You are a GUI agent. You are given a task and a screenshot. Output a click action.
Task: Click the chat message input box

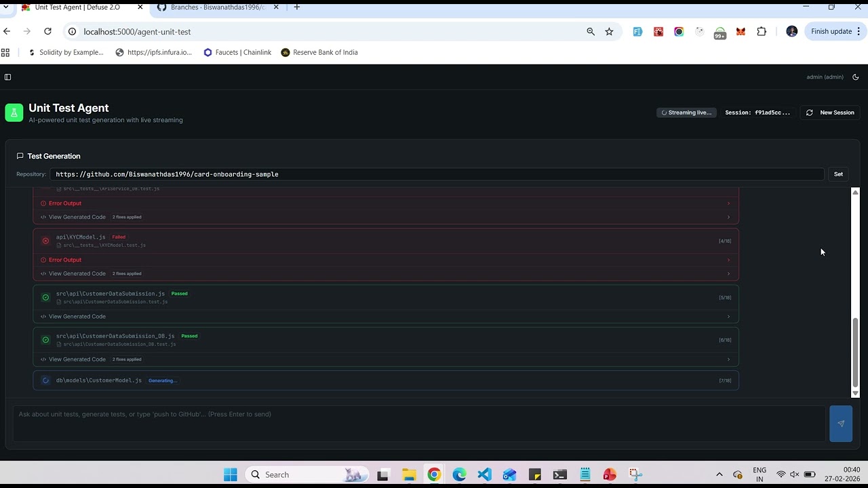(x=419, y=424)
